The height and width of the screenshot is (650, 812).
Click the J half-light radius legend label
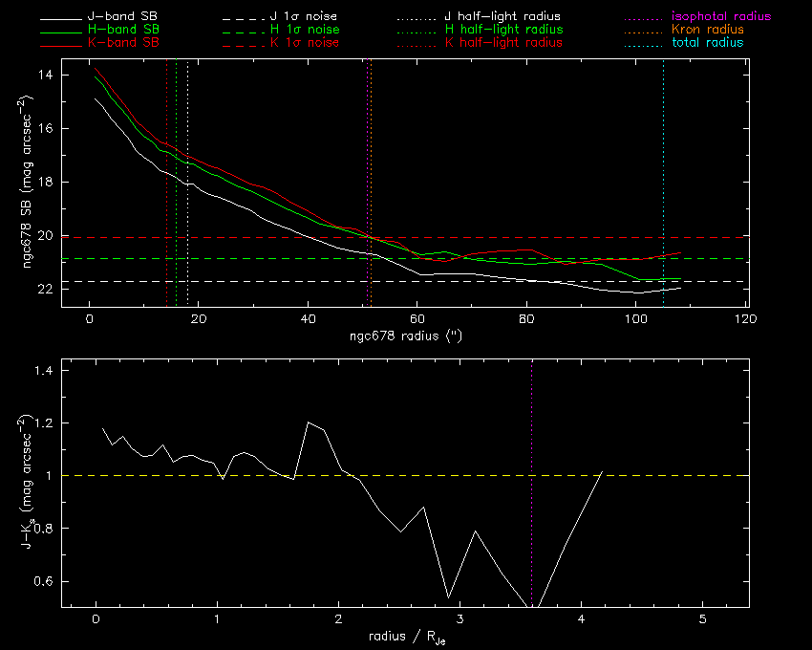point(502,17)
